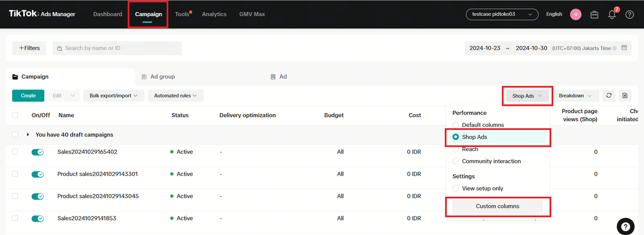This screenshot has width=644, height=235.
Task: Click the Search by name or ID field
Action: pos(117,48)
